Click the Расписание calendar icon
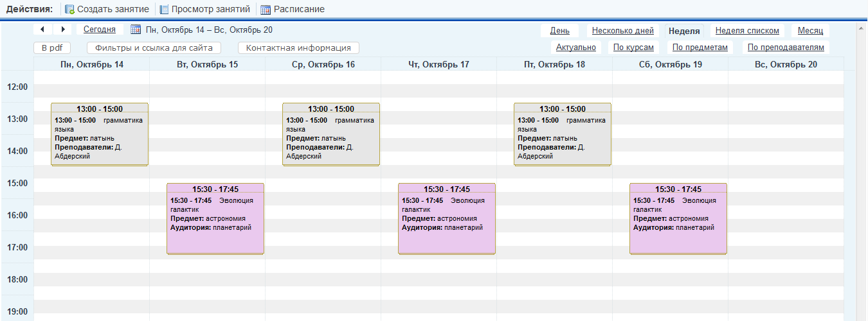The image size is (868, 321). [266, 10]
